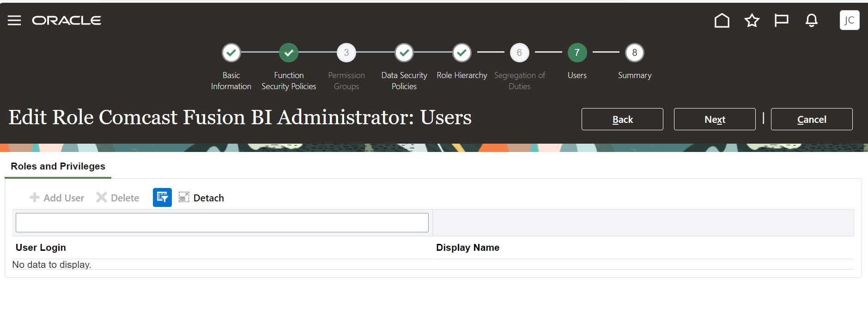Jump to Basic Information step

(x=231, y=53)
